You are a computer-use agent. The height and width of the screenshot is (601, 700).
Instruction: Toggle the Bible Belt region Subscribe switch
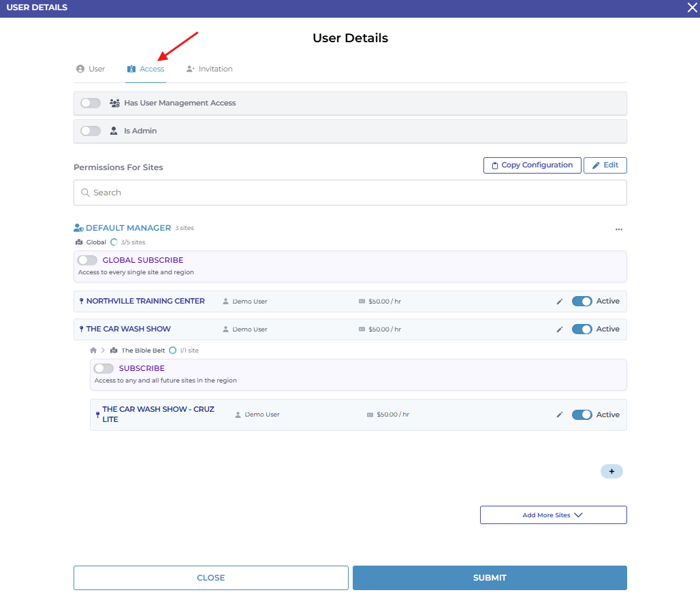(x=104, y=368)
